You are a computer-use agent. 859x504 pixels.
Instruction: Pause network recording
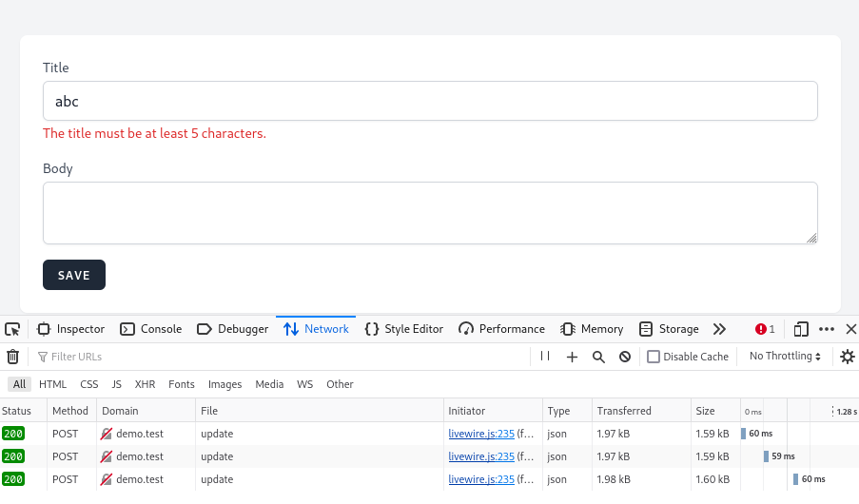click(545, 357)
